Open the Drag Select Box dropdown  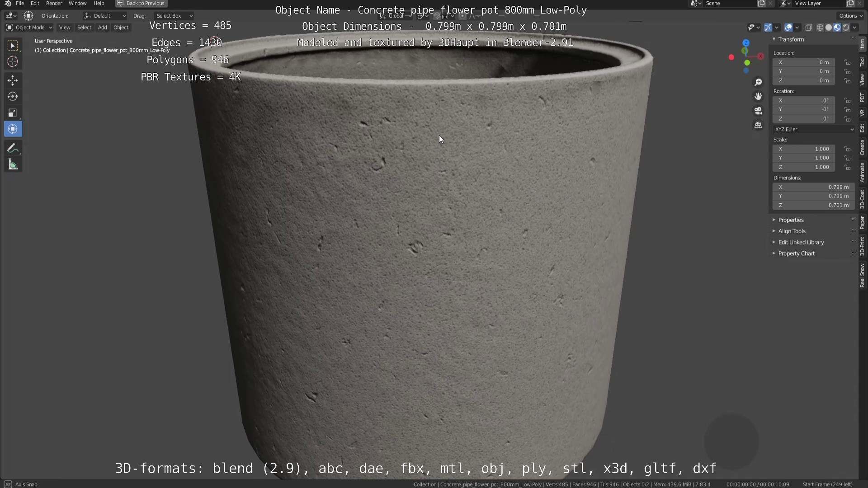(x=174, y=16)
